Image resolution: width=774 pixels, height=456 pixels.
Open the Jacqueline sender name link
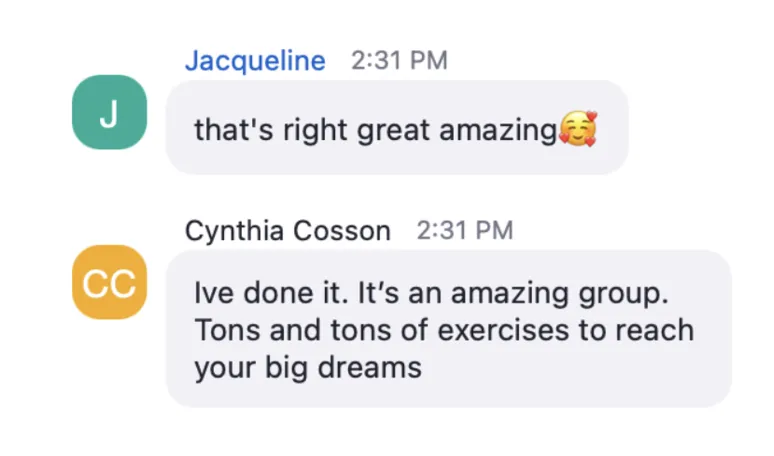[x=255, y=60]
